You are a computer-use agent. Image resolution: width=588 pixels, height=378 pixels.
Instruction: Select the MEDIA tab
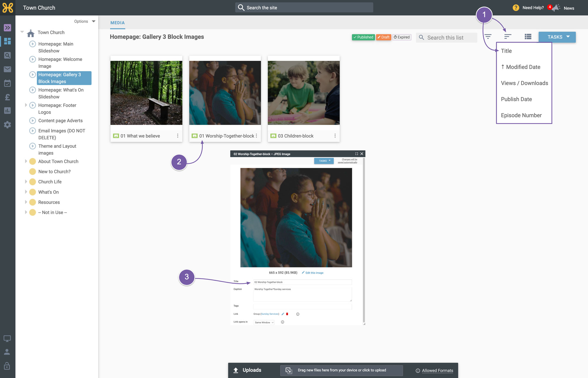(118, 23)
